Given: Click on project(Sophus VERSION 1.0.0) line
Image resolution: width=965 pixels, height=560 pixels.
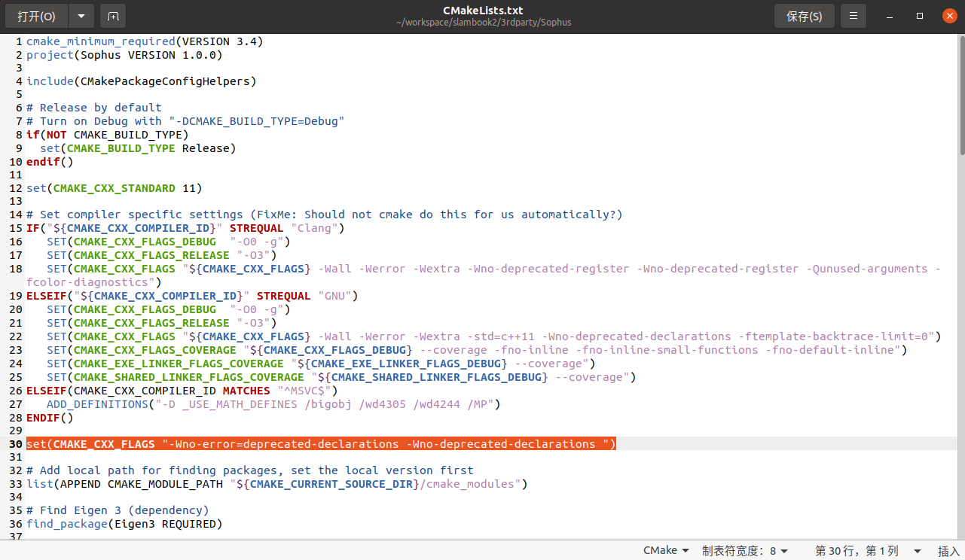Looking at the screenshot, I should pyautogui.click(x=124, y=55).
